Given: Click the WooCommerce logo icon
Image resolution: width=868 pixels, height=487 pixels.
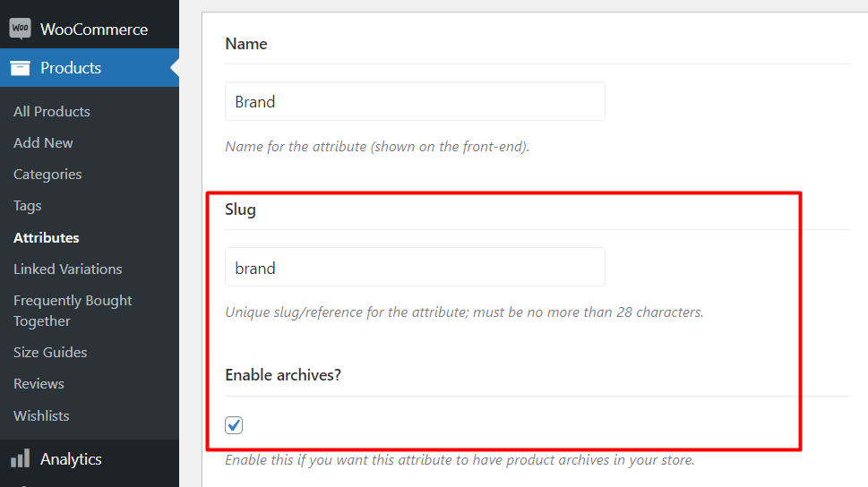Looking at the screenshot, I should (21, 29).
